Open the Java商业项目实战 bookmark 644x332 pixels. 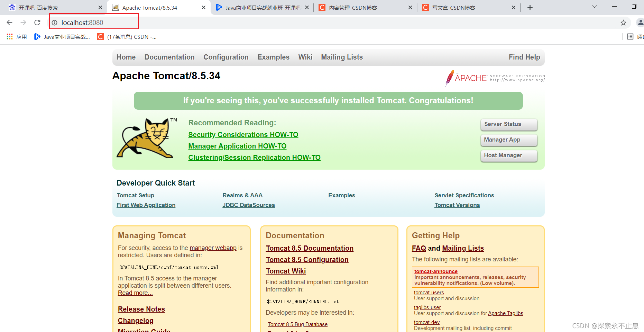(62, 37)
